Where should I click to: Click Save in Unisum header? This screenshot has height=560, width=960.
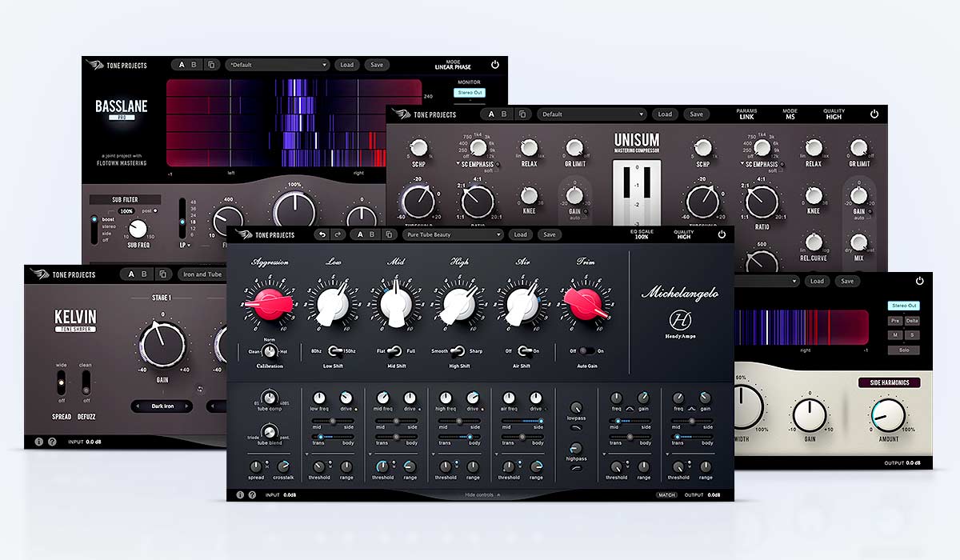click(x=696, y=114)
